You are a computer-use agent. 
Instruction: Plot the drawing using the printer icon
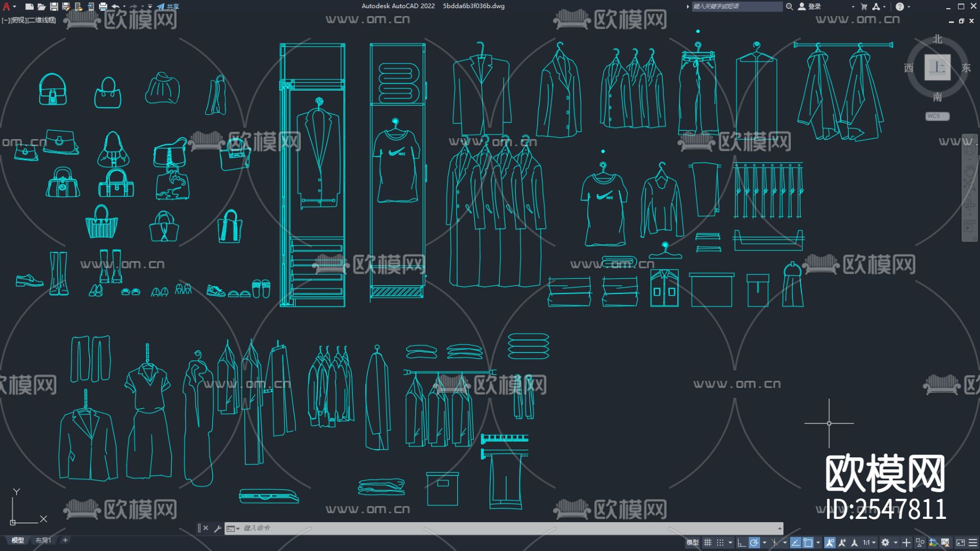point(103,7)
